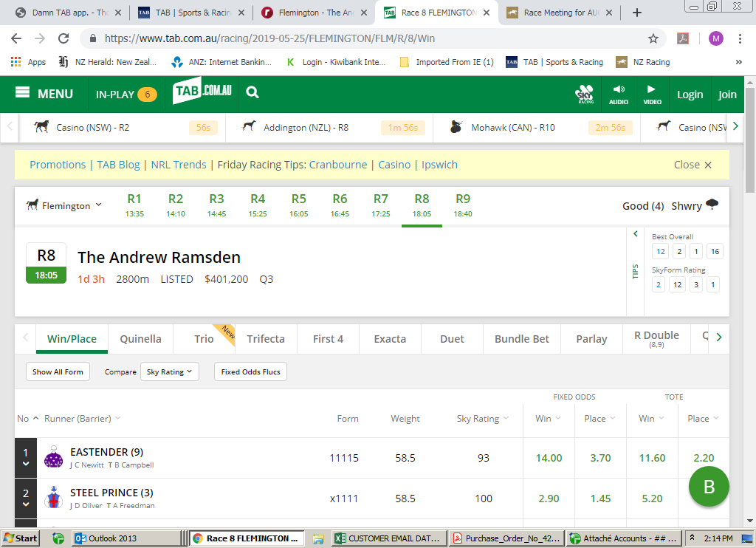Click the Fixed Odds Flucs button
Screen dimensions: 756x548
[251, 372]
